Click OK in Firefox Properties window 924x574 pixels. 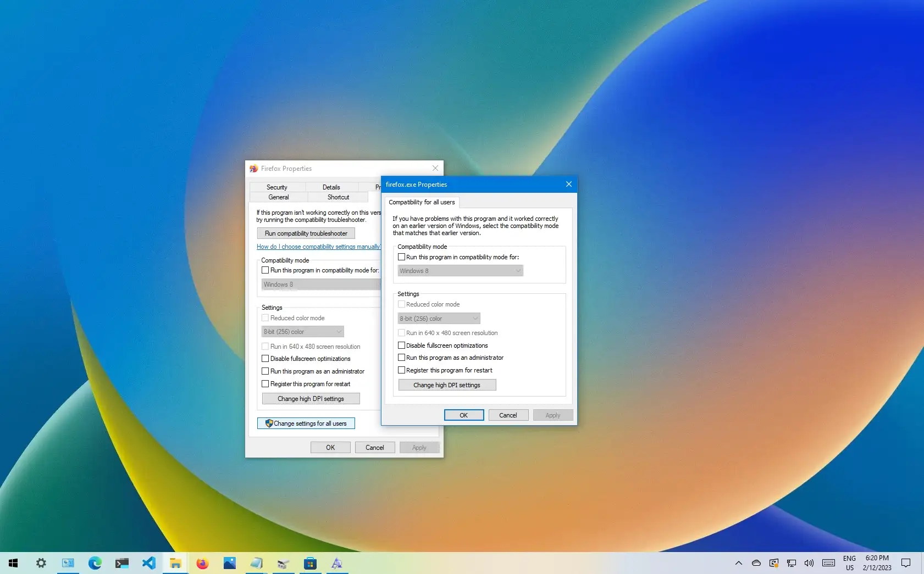click(330, 448)
